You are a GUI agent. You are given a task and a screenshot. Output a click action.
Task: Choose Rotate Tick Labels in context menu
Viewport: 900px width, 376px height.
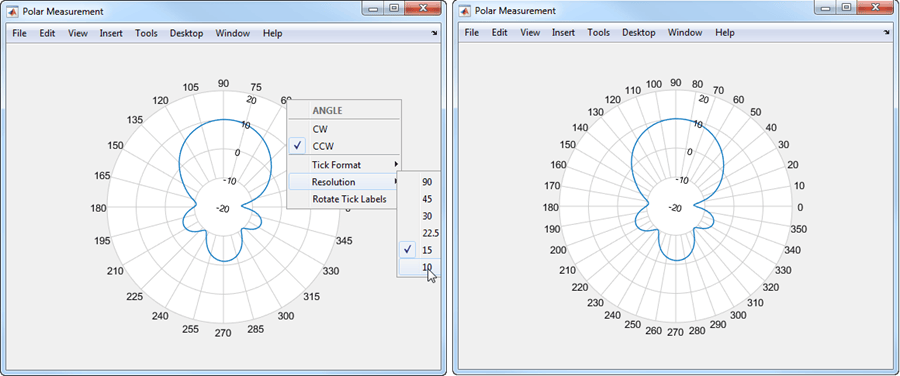344,199
